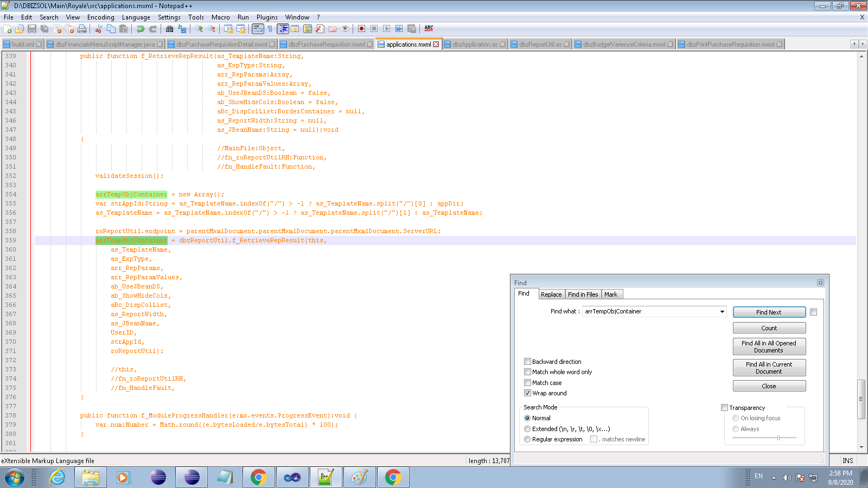Show all characters pilcrow icon
This screenshot has width=868, height=488.
(x=270, y=29)
